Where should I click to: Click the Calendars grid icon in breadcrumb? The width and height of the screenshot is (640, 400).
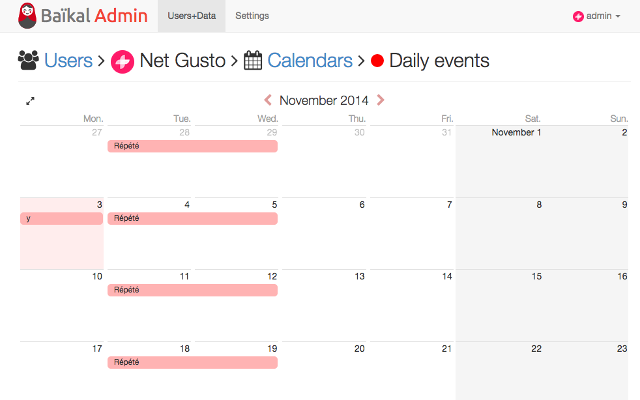(253, 60)
